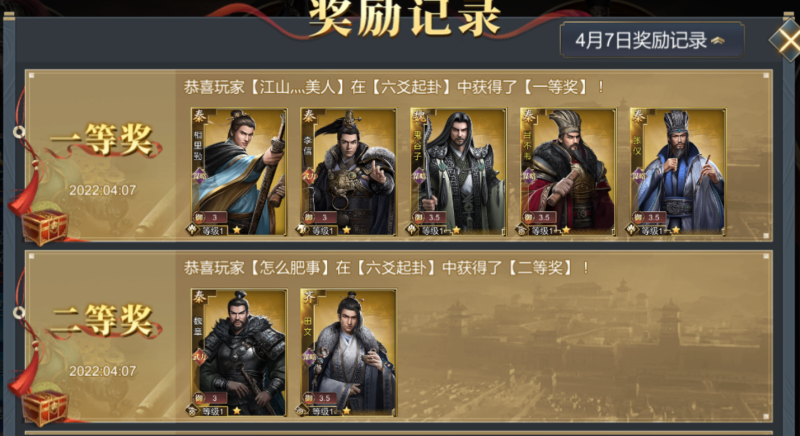The image size is (800, 436).
Task: Expand the 4月7日奖励记录 date dropdown
Action: (652, 40)
